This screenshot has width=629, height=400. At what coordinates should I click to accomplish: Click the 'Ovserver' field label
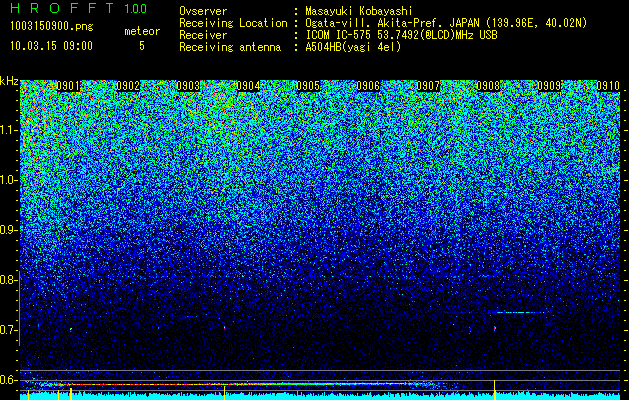point(203,11)
